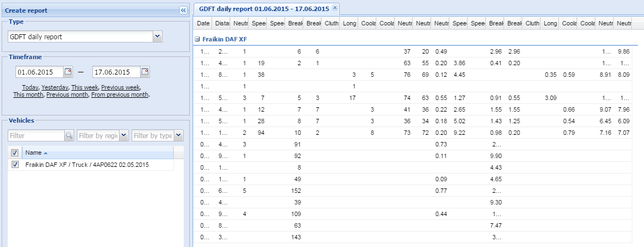The image size is (644, 247).
Task: Close the GDFT daily report tab
Action: (335, 8)
